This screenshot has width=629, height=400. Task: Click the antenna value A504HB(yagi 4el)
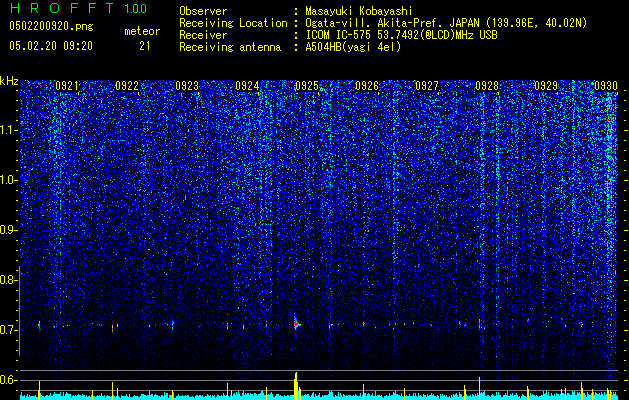click(x=353, y=47)
